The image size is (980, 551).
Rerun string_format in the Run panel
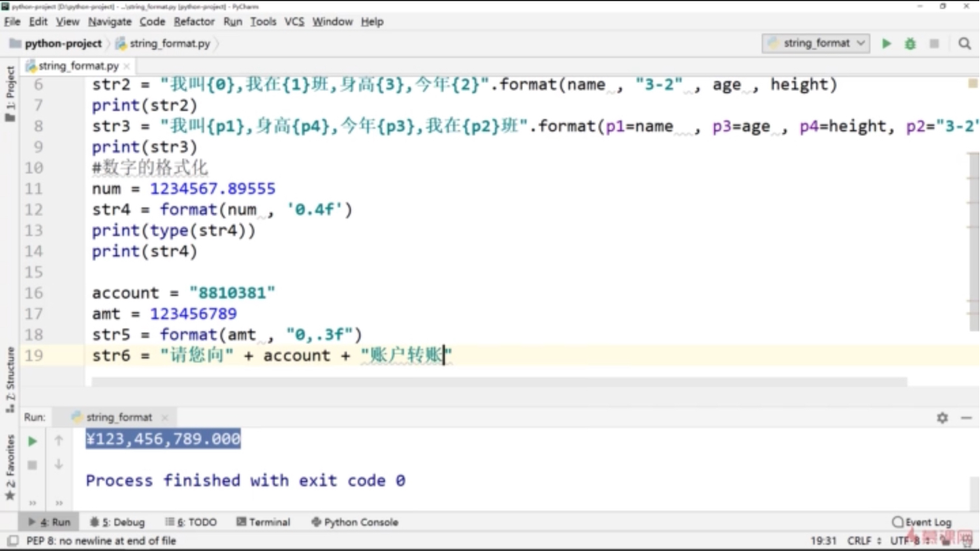[x=32, y=441]
